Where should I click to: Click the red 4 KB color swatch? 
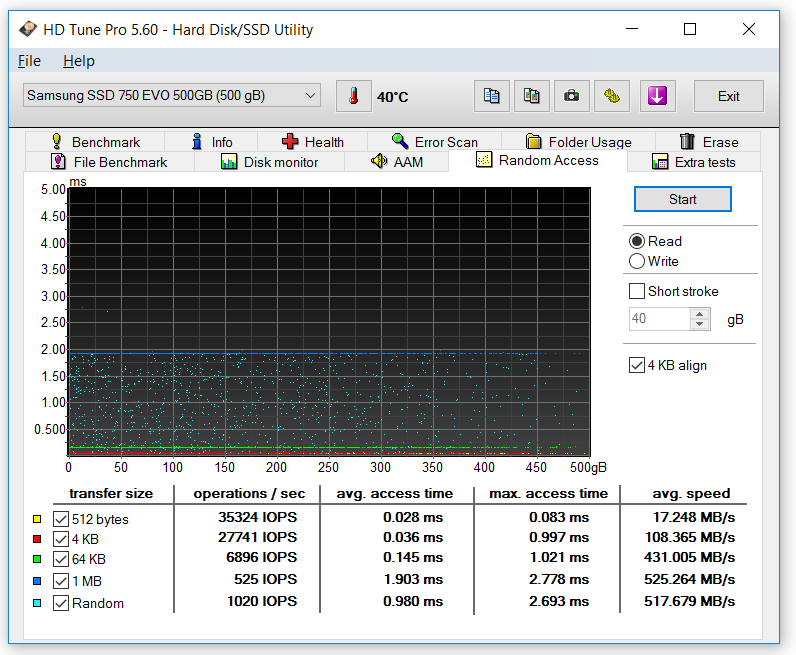37,539
